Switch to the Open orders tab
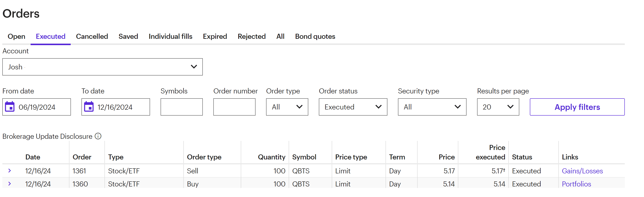 pos(16,36)
